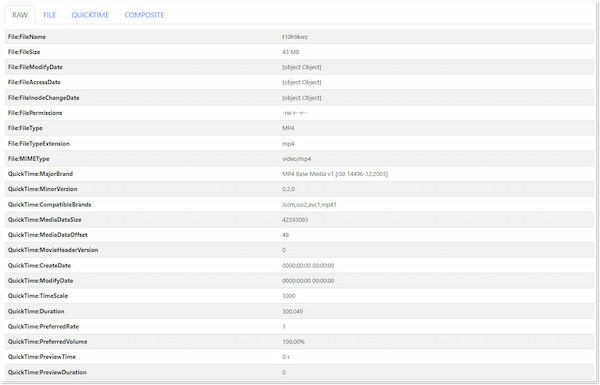Click the File:FileInodeChangeDate label
The image size is (600, 385).
pos(44,98)
